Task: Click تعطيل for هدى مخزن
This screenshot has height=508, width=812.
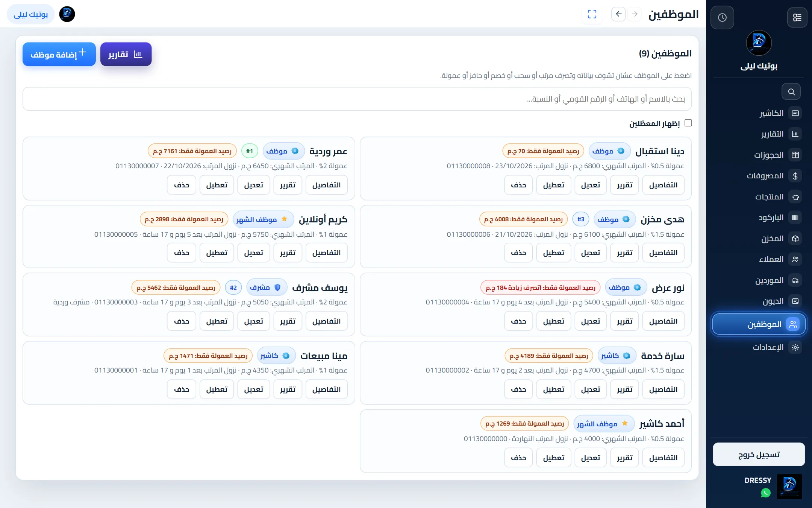Action: pyautogui.click(x=553, y=253)
